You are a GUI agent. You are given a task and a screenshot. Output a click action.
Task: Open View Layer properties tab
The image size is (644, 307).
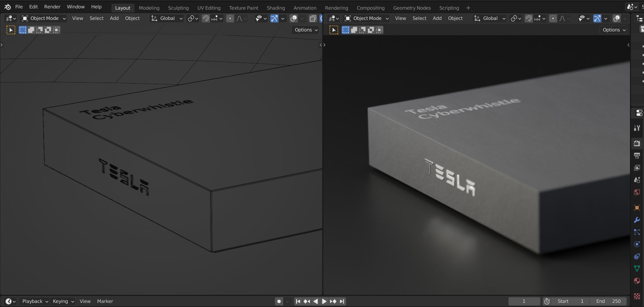637,168
